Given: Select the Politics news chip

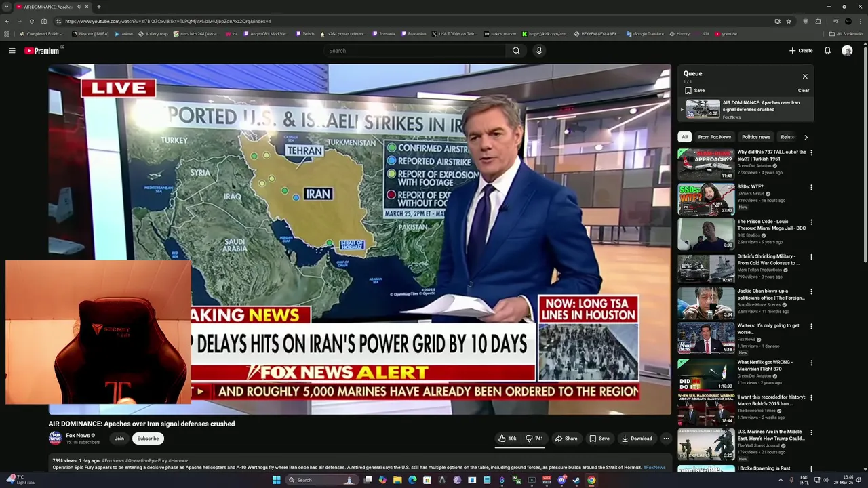Looking at the screenshot, I should click(x=756, y=137).
